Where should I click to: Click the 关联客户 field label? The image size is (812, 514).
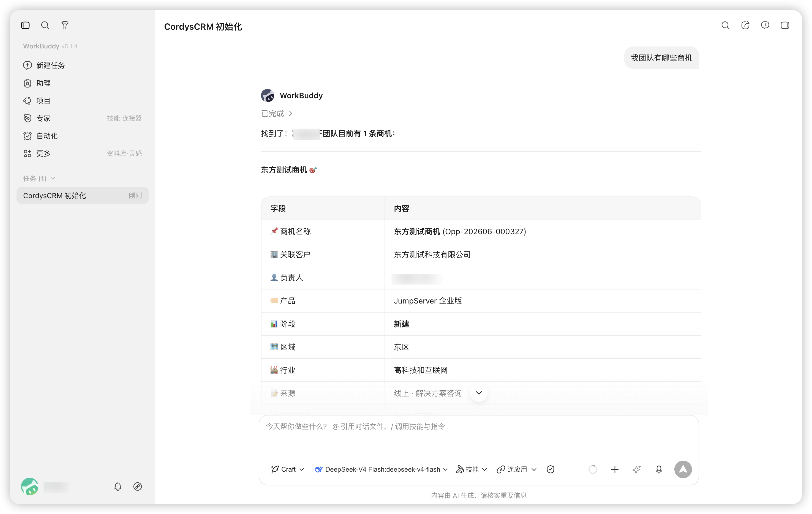[x=295, y=255]
